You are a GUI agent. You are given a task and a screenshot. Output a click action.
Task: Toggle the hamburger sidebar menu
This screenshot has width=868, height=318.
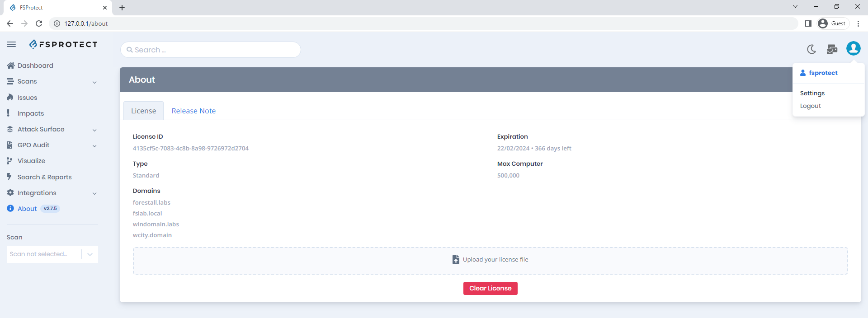click(x=11, y=44)
